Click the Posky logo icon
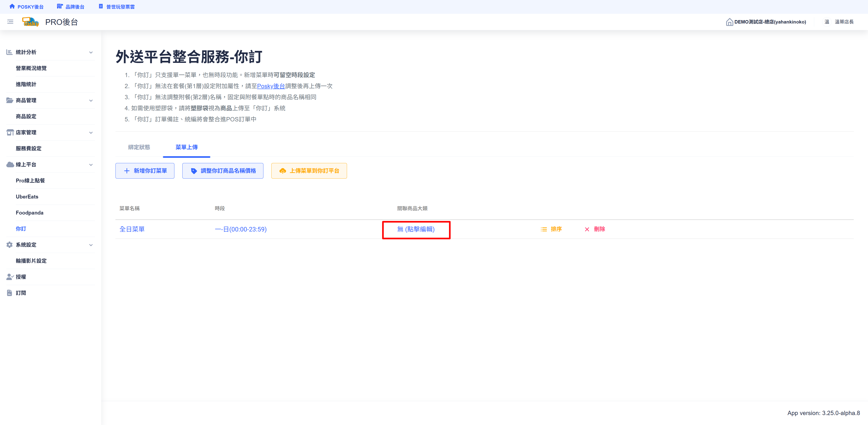This screenshot has width=868, height=425. (30, 22)
